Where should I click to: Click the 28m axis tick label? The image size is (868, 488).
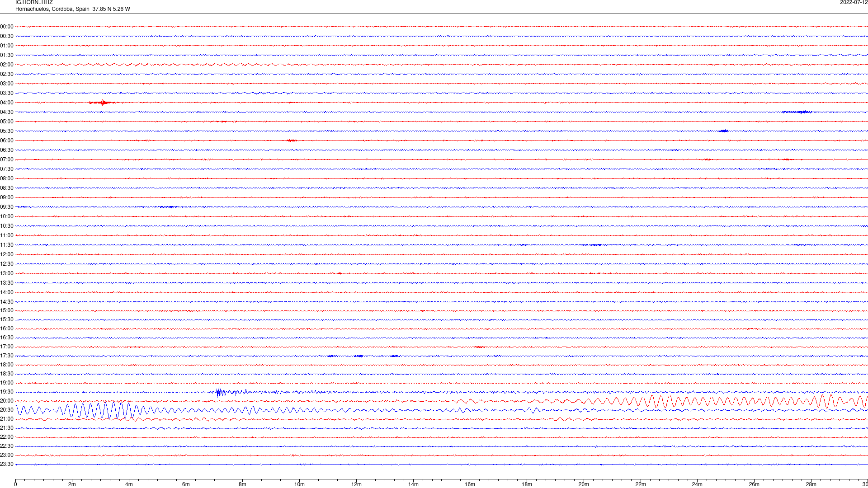click(x=811, y=484)
